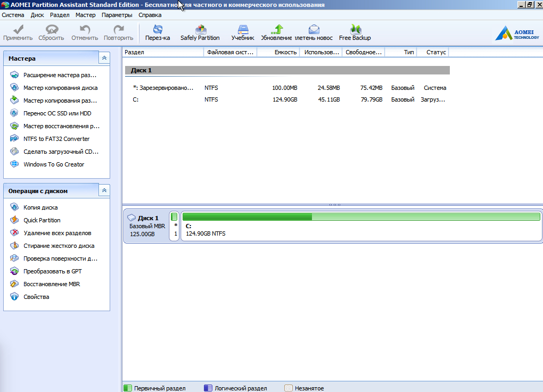Open the Диск menu
Viewport: 543px width, 392px height.
[37, 15]
